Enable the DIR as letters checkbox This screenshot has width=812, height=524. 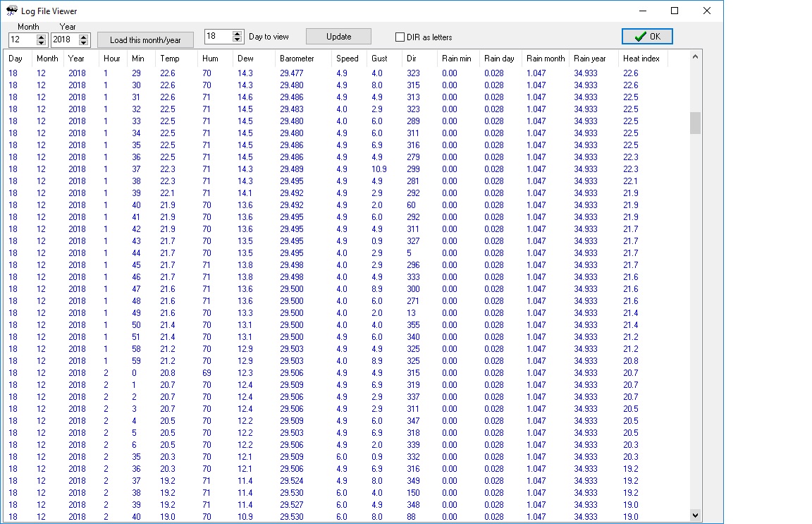tap(400, 37)
